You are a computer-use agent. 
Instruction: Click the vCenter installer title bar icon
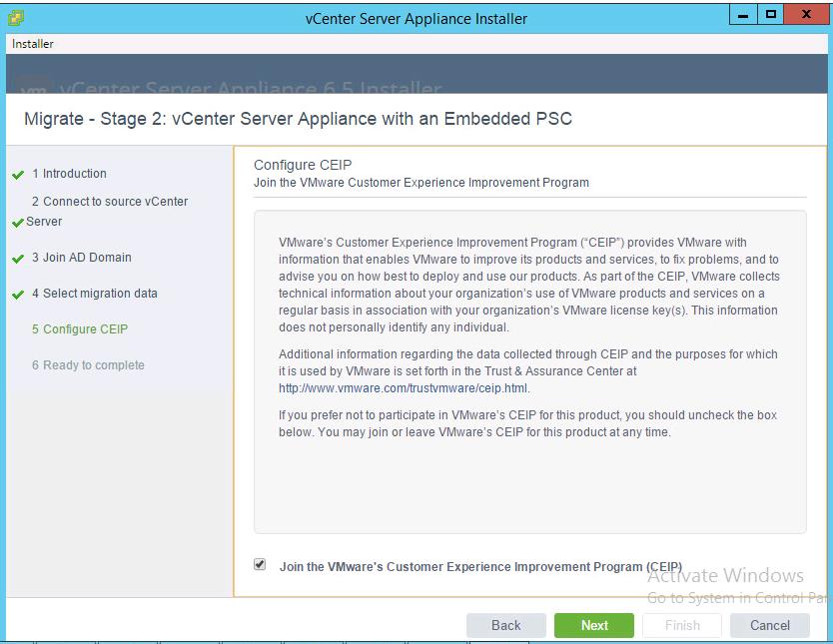click(16, 18)
